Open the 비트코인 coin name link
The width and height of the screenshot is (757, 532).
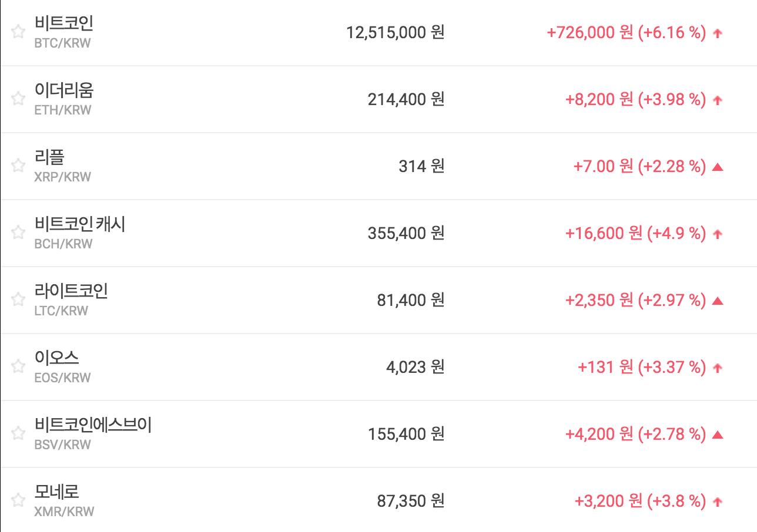(64, 23)
